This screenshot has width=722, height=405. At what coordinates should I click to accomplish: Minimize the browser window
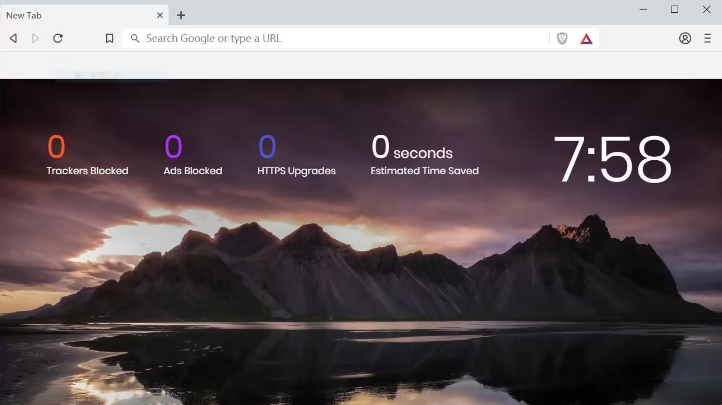(644, 9)
